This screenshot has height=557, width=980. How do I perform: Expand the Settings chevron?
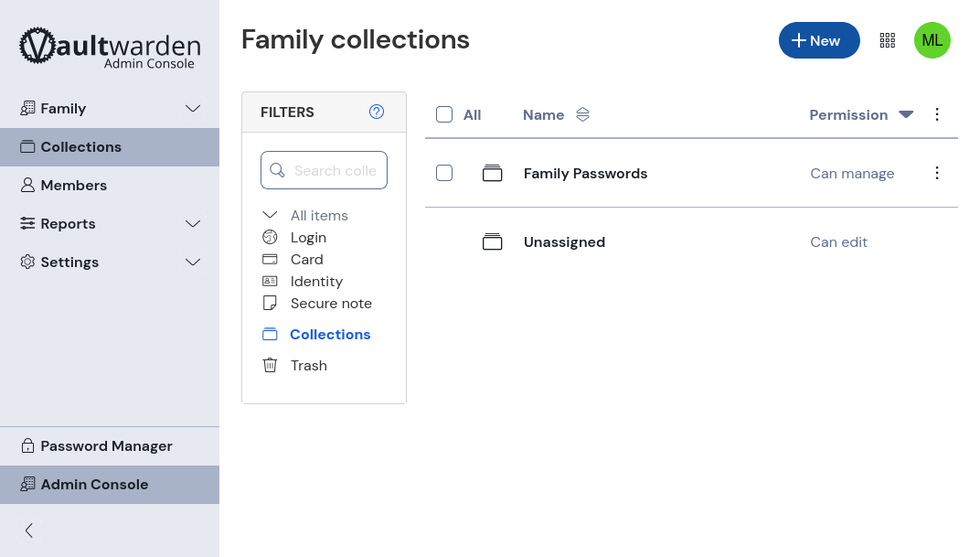click(x=193, y=262)
